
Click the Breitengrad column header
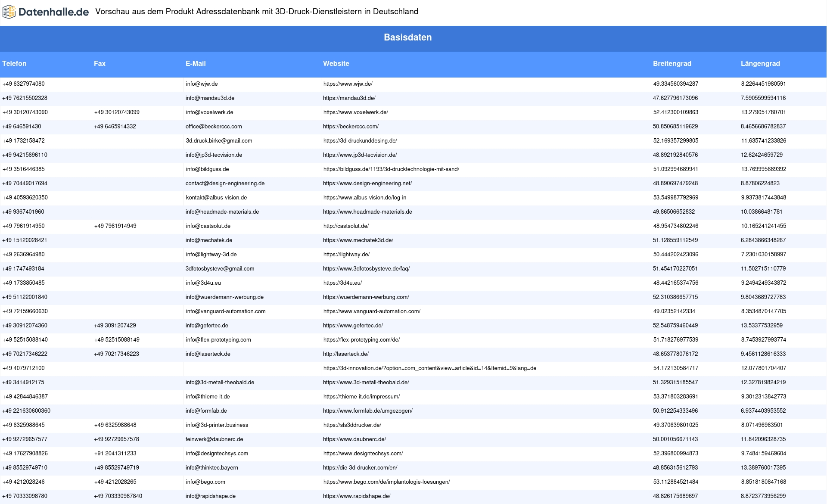pyautogui.click(x=672, y=63)
